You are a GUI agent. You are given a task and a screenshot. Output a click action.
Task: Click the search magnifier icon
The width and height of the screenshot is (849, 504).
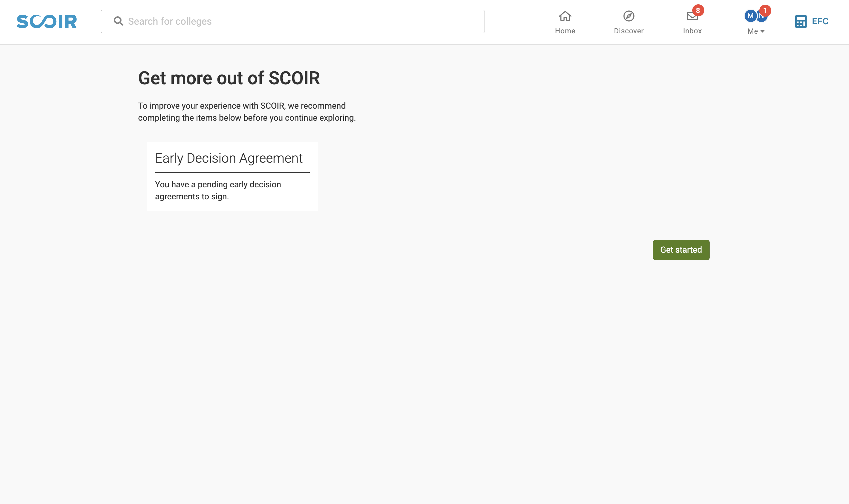[x=118, y=21]
